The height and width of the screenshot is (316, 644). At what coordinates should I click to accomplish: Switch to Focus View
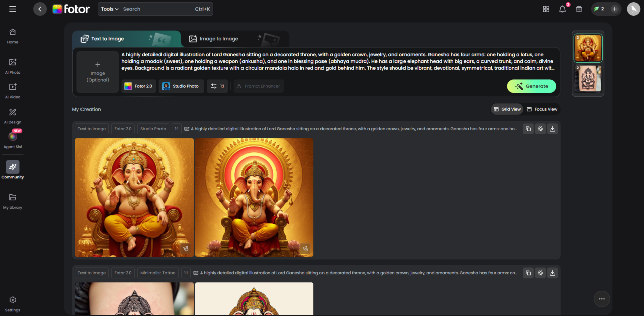click(x=542, y=109)
